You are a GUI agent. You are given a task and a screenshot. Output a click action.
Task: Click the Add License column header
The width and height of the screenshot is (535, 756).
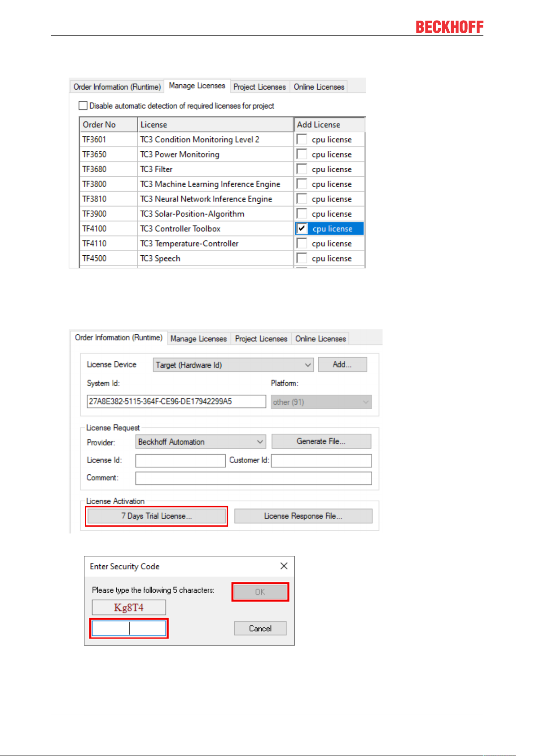pyautogui.click(x=329, y=124)
